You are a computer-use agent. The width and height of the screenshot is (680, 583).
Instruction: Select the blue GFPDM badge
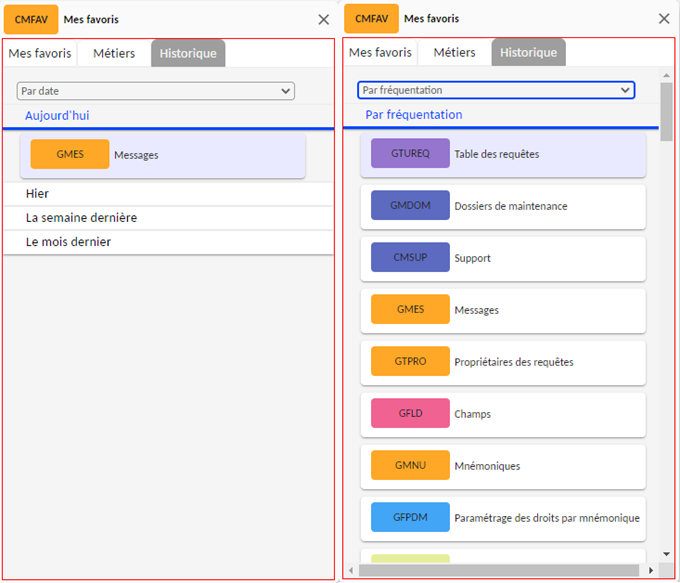(x=410, y=518)
